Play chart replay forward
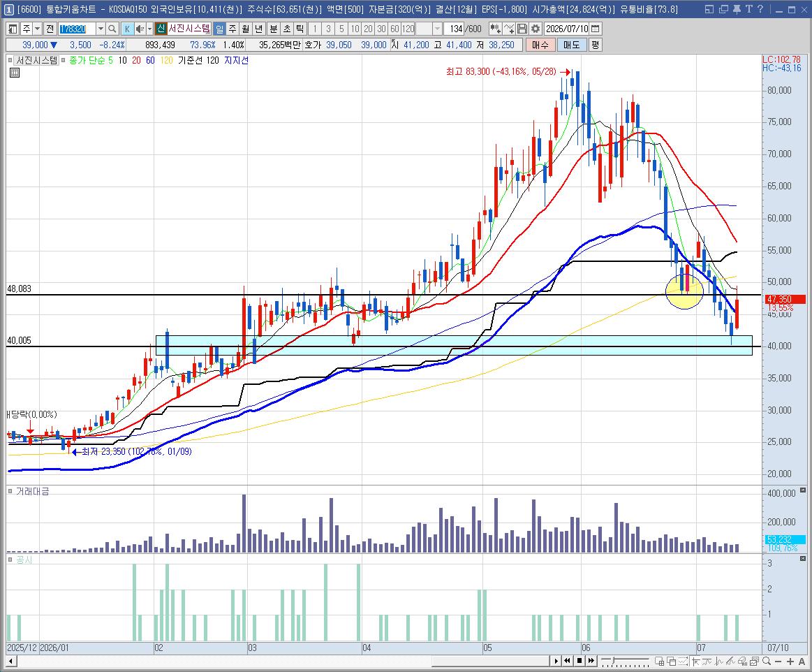This screenshot has width=812, height=672. coord(556,661)
